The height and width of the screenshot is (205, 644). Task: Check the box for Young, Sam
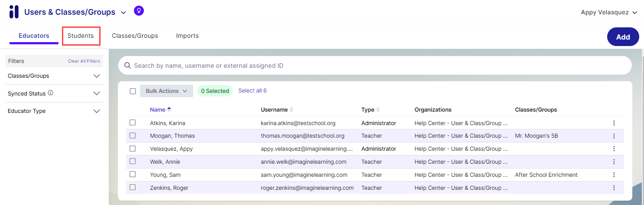[x=133, y=174]
